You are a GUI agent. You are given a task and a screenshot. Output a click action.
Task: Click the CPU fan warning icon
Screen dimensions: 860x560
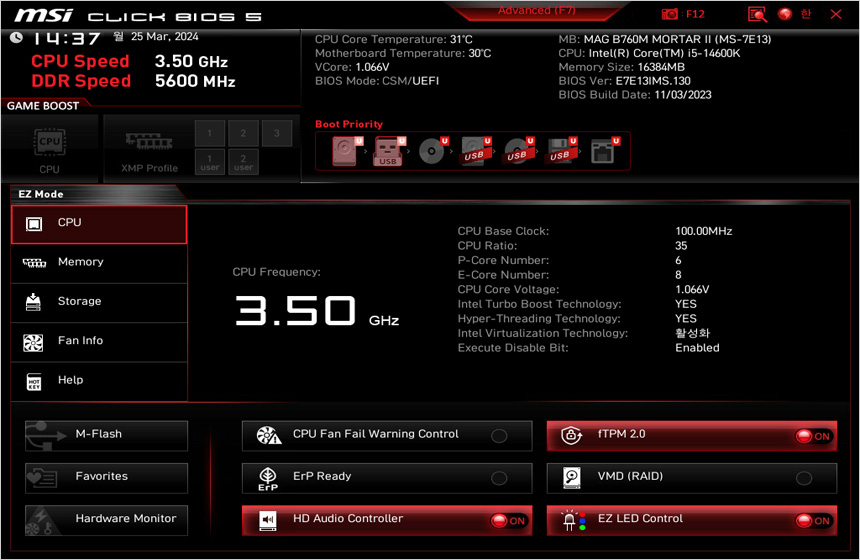269,435
